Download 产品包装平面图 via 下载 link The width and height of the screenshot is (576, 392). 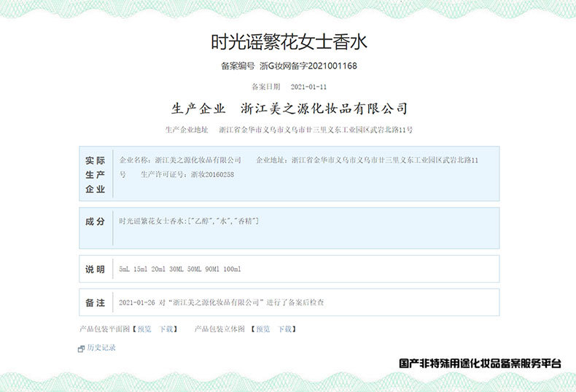pyautogui.click(x=166, y=329)
